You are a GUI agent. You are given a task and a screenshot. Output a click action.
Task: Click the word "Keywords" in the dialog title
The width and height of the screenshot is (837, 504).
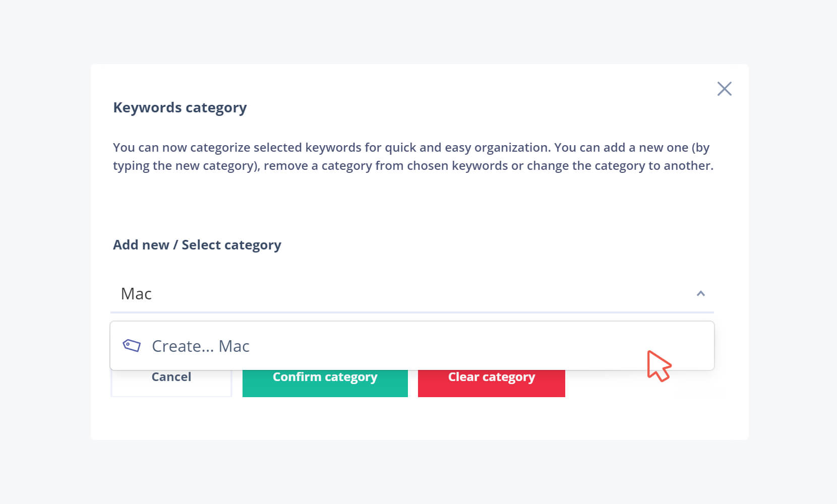point(147,107)
